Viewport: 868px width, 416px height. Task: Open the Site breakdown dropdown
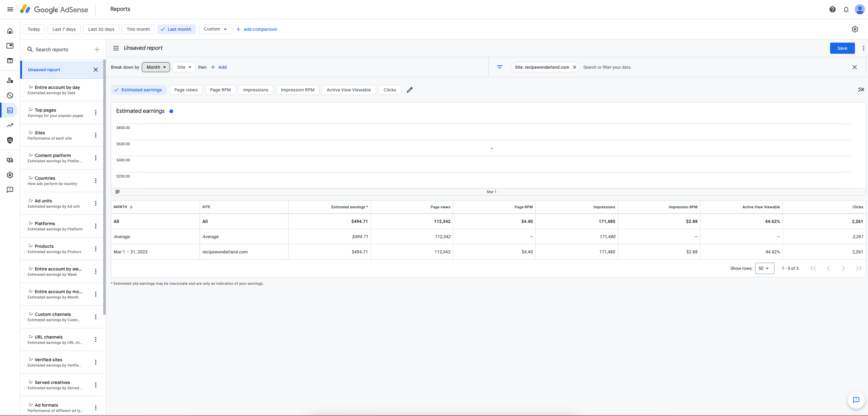click(x=184, y=67)
